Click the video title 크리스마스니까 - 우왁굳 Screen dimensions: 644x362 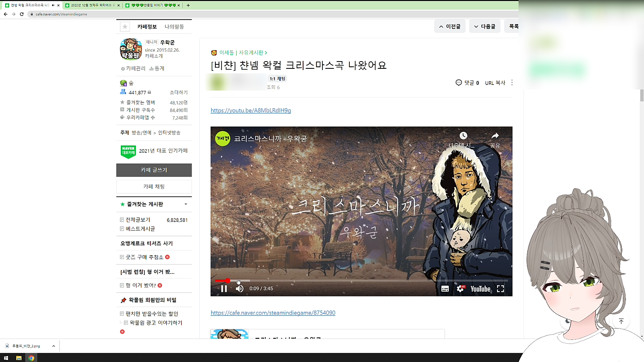coord(270,139)
